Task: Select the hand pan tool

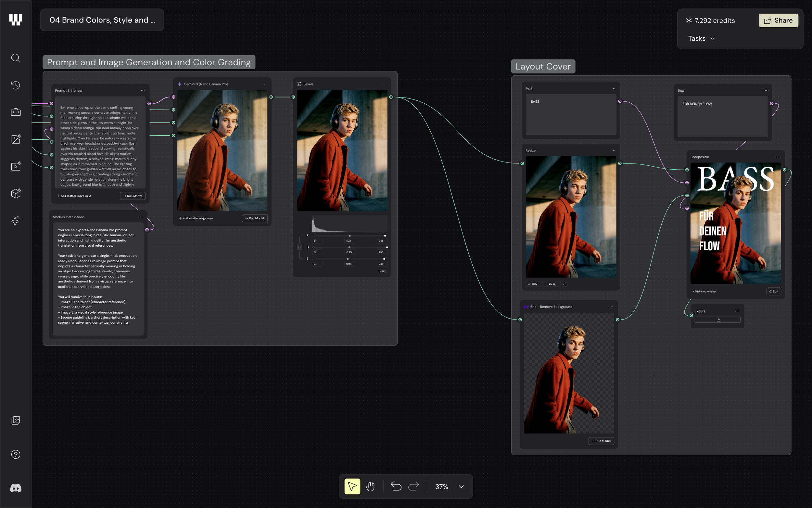Action: 370,486
